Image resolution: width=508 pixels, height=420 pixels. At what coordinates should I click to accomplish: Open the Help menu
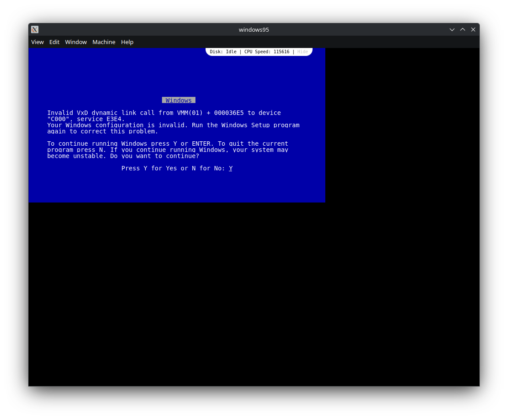coord(127,42)
